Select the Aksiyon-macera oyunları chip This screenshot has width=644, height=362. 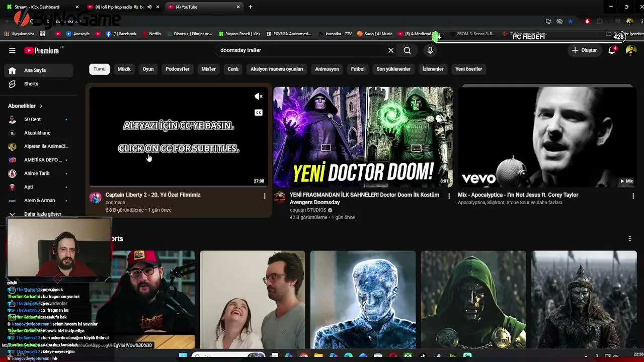[277, 69]
